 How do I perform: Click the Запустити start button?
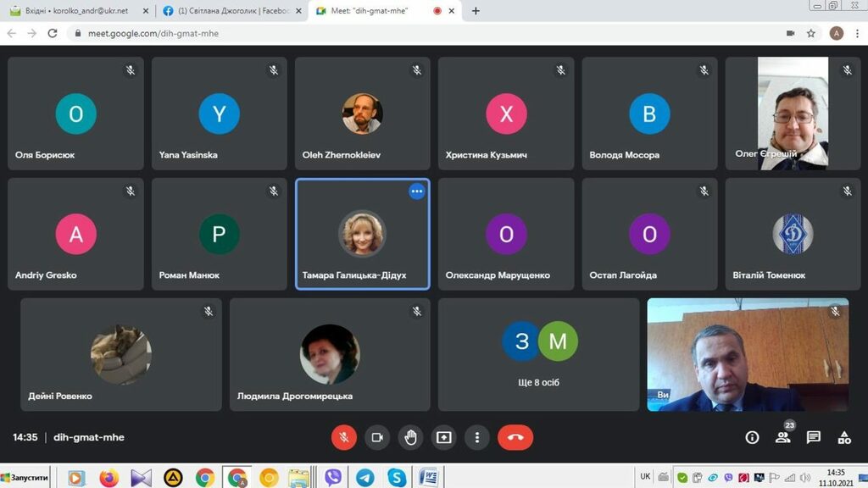(x=25, y=477)
